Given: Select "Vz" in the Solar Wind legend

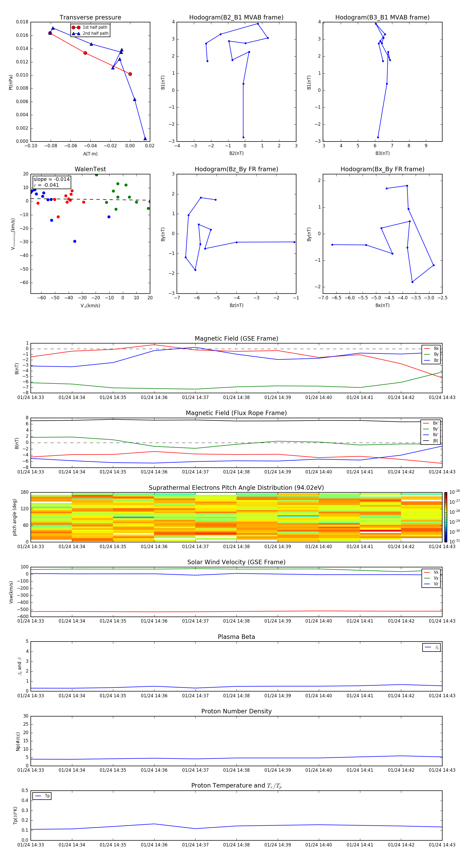Looking at the screenshot, I should [x=431, y=584].
